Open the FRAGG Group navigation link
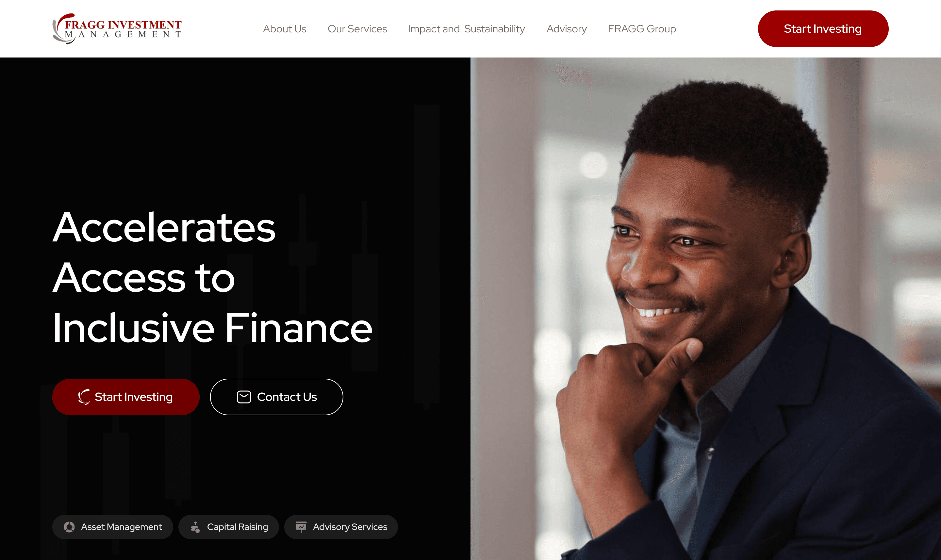The height and width of the screenshot is (560, 941). pos(642,29)
